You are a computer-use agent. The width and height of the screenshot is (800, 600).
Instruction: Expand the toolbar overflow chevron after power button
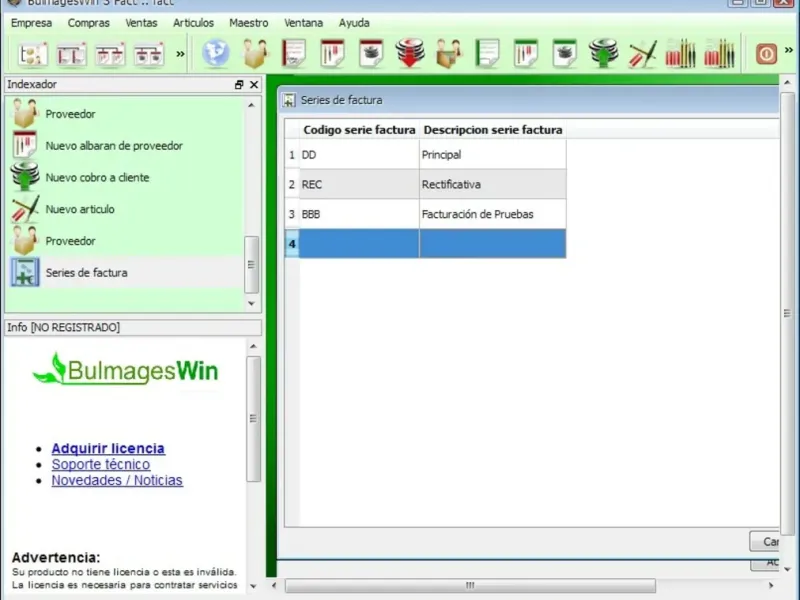(x=789, y=50)
